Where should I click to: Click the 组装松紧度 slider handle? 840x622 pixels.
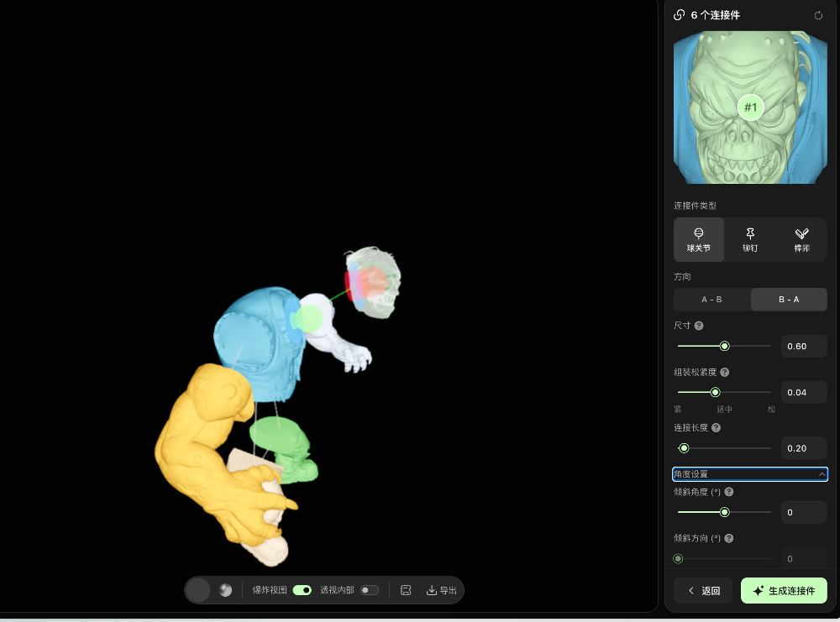pyautogui.click(x=715, y=392)
